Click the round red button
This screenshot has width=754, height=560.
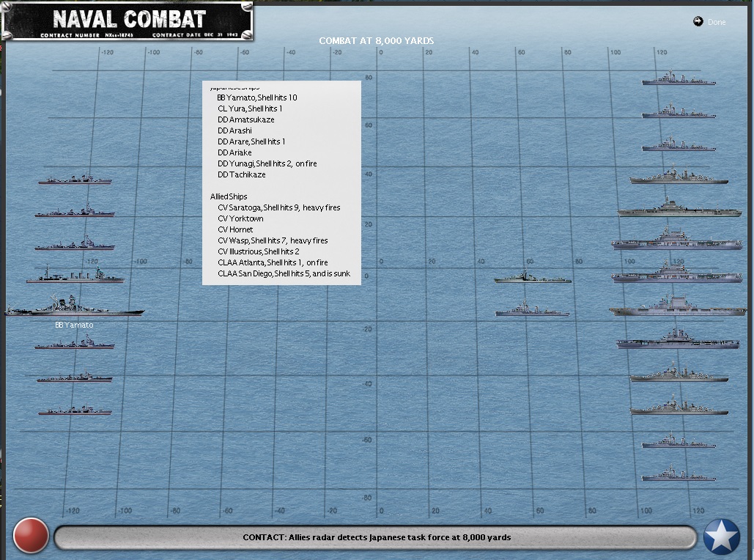click(x=31, y=536)
